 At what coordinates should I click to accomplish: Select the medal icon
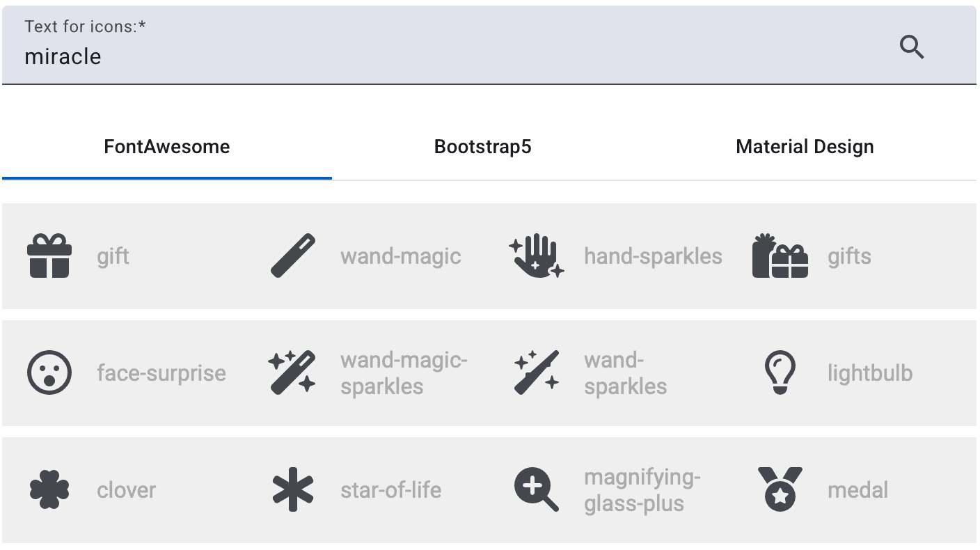coord(780,489)
